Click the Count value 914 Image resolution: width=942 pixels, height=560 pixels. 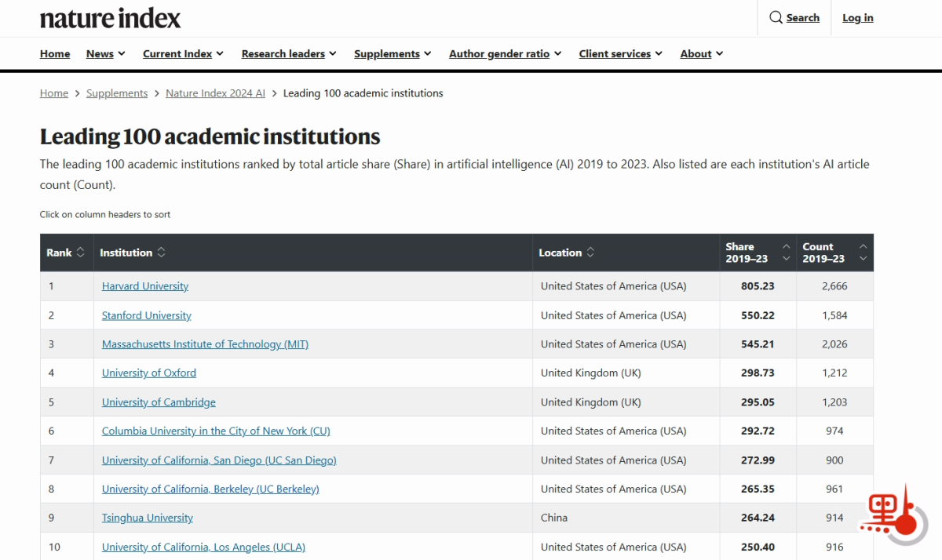[834, 518]
